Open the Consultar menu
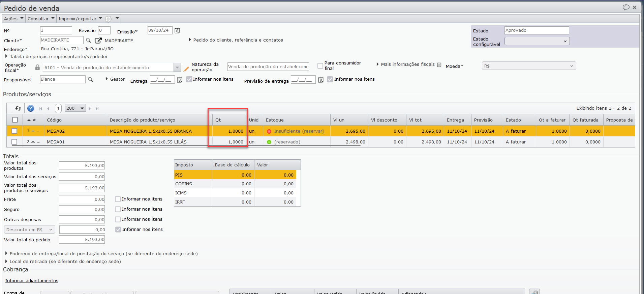The image size is (644, 294). click(x=41, y=19)
